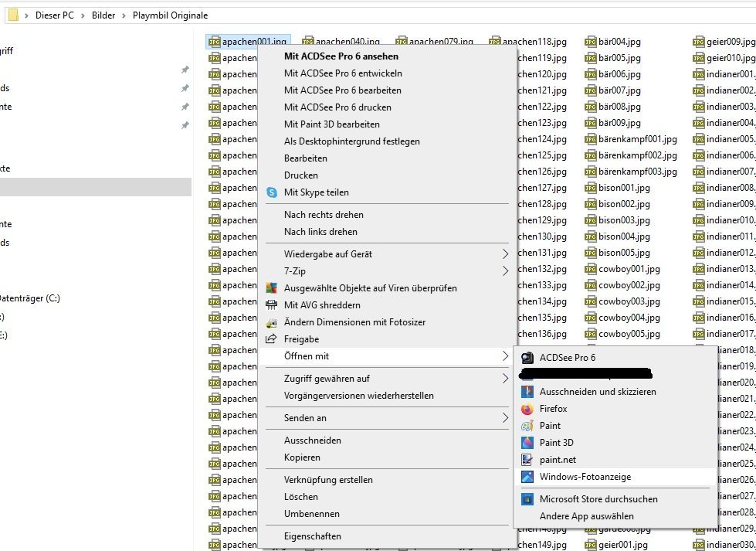Click Andere App auswählen
Screen dimensions: 756x551
tap(586, 516)
